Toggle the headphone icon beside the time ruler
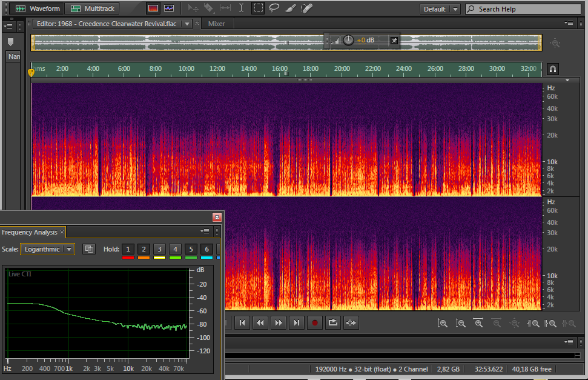The width and height of the screenshot is (588, 380). (x=553, y=69)
